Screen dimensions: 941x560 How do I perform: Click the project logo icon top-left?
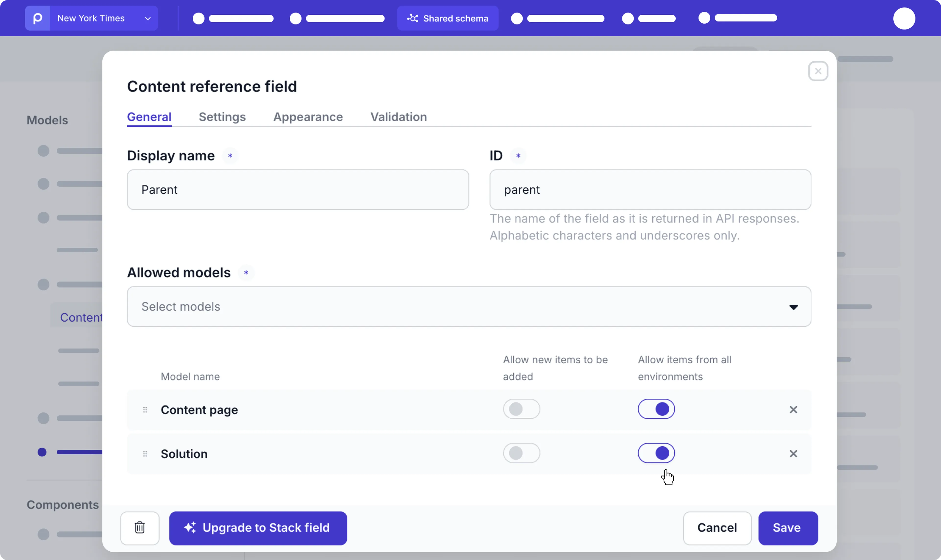pyautogui.click(x=37, y=18)
